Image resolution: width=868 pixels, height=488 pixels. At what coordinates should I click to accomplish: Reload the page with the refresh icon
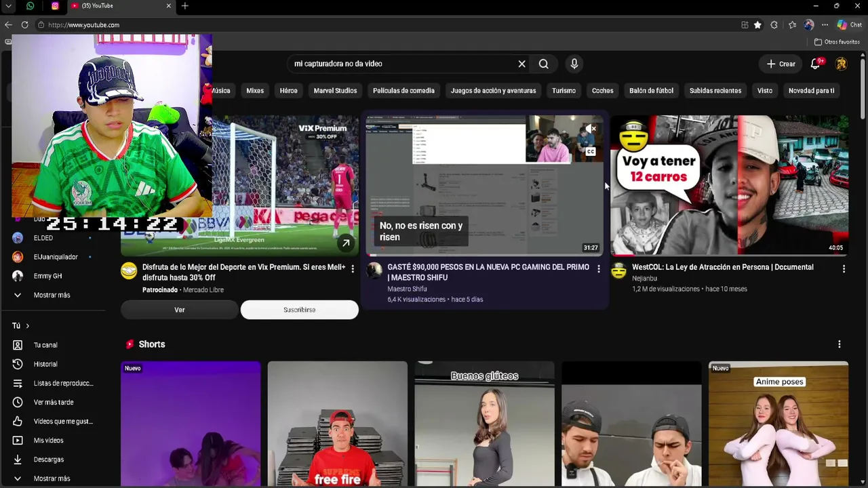24,25
